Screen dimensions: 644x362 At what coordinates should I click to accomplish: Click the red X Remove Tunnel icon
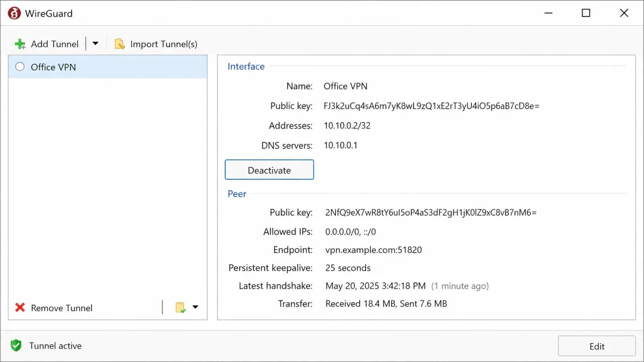[20, 307]
